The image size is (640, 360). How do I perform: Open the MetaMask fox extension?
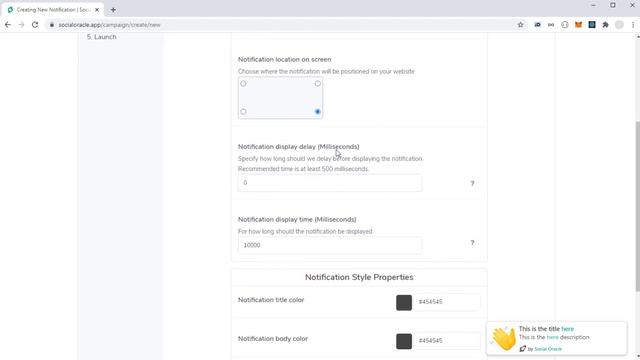(578, 25)
